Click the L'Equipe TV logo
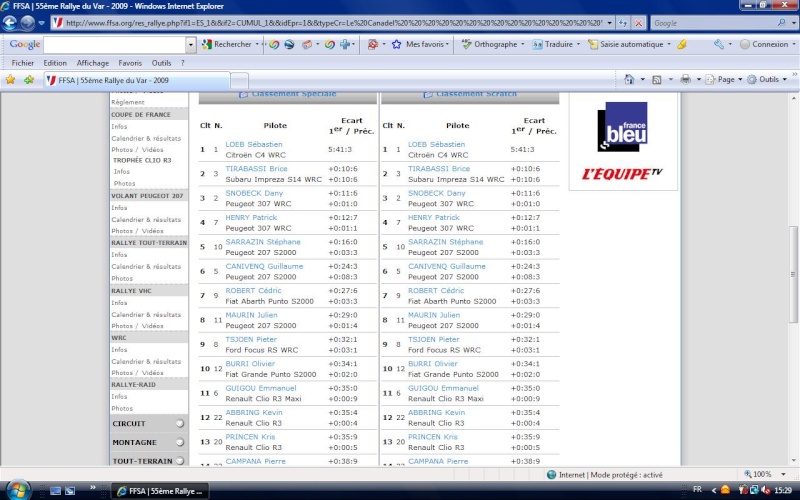 point(622,173)
